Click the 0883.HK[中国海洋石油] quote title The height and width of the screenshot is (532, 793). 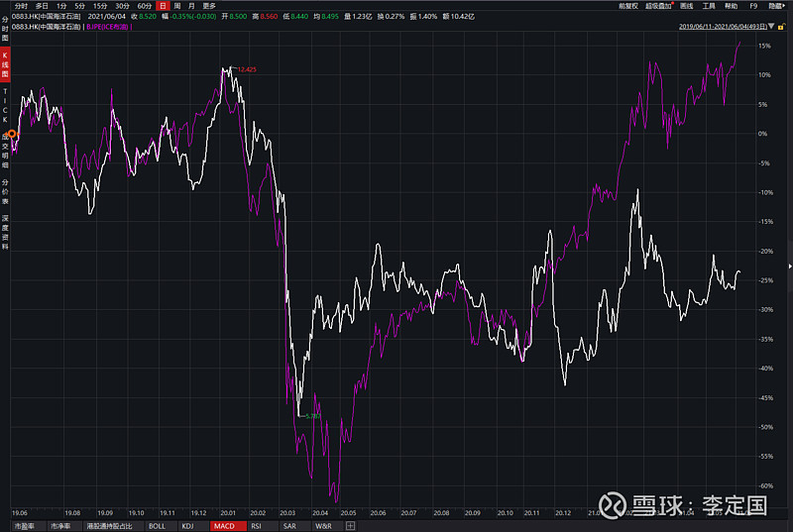point(46,16)
